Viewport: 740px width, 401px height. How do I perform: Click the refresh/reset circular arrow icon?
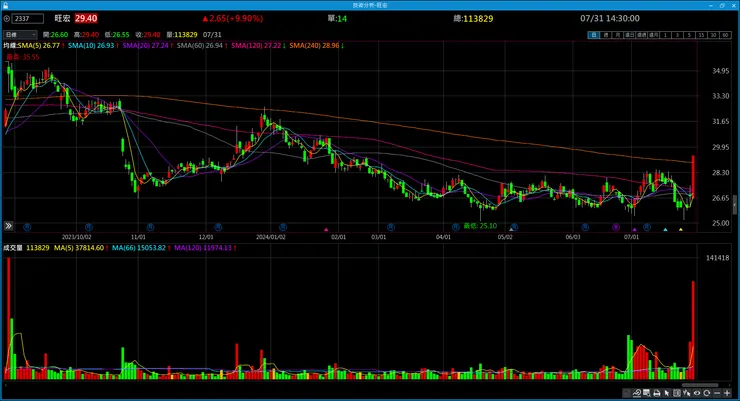(x=706, y=393)
